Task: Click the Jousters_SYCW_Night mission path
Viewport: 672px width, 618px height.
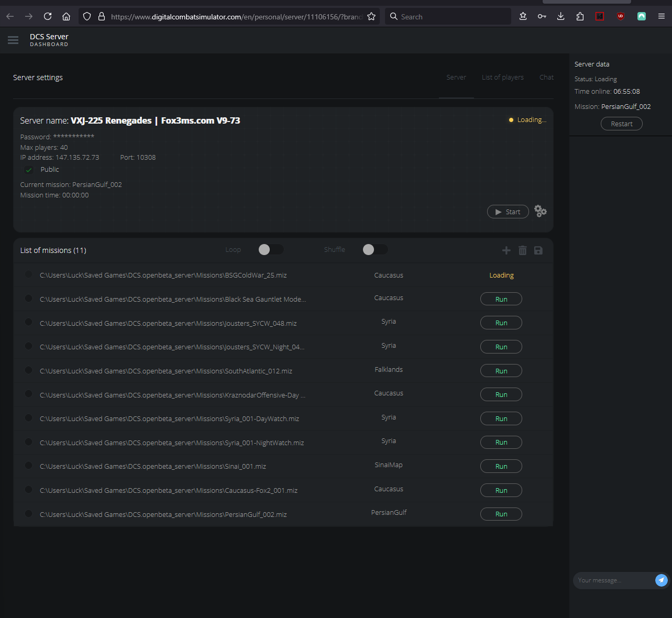Action: 172,347
